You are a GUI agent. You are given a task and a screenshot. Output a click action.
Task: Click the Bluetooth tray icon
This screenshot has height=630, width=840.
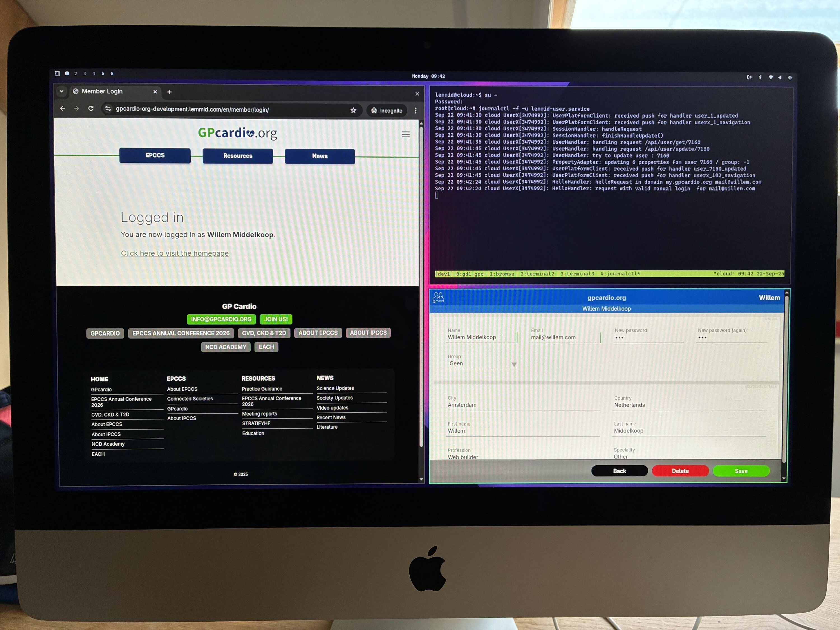[760, 77]
